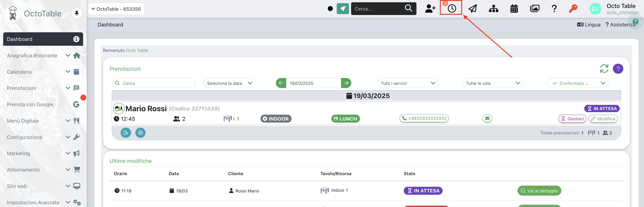The image size is (644, 207).
Task: Click the home icon beside Anagrafica Ristorante
Action: click(x=77, y=55)
